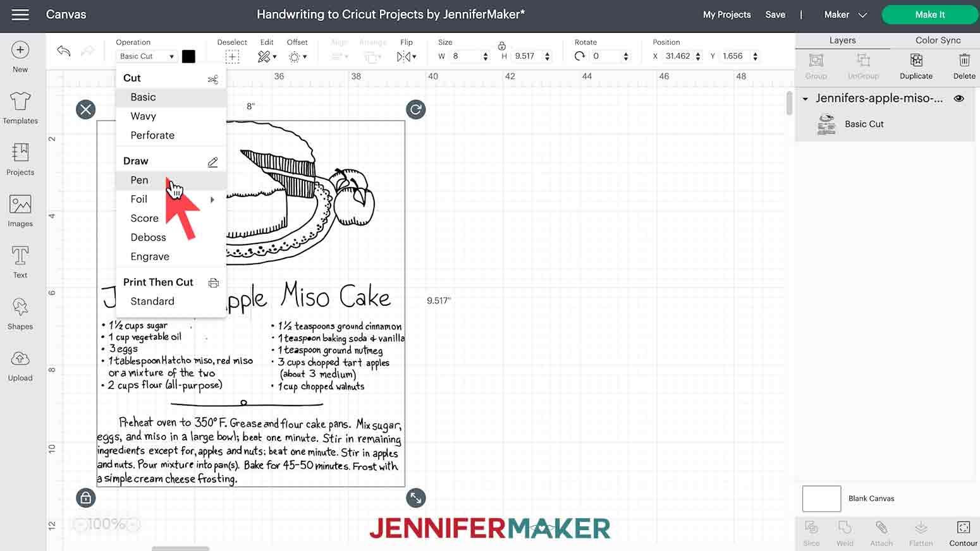Select Engrave operation
Screen dimensions: 980x551
tap(171, 257)
